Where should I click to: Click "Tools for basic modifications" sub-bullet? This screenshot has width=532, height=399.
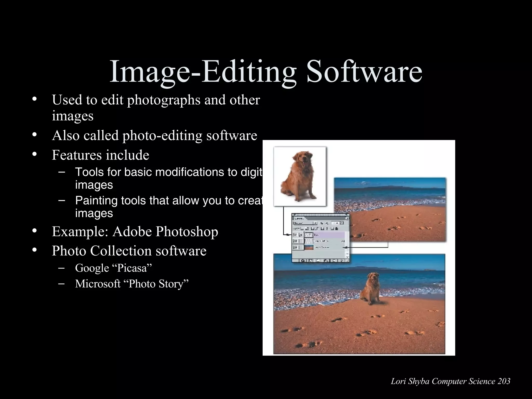pyautogui.click(x=169, y=178)
